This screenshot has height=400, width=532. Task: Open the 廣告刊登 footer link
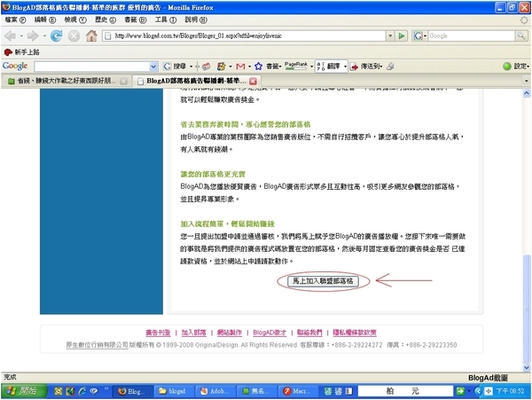[x=158, y=333]
